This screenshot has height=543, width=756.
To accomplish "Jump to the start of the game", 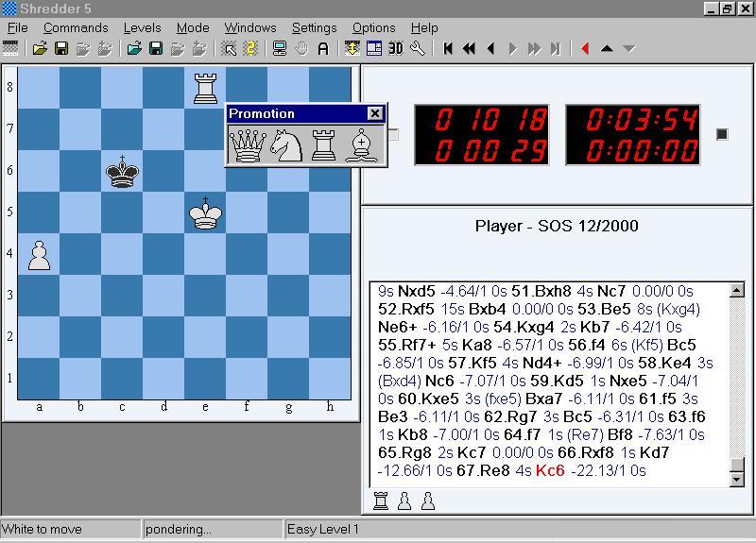I will [448, 48].
